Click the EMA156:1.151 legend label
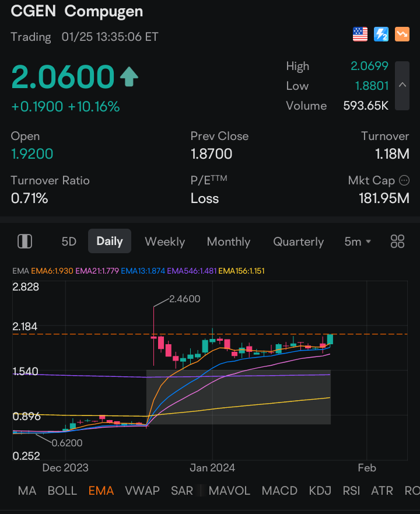This screenshot has width=420, height=514. tap(242, 271)
